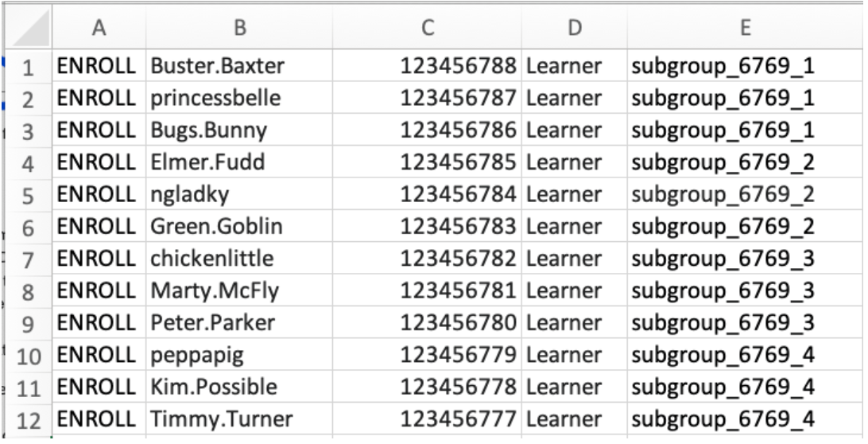Click the Learner cell in row 10
The width and height of the screenshot is (868, 444).
point(574,356)
